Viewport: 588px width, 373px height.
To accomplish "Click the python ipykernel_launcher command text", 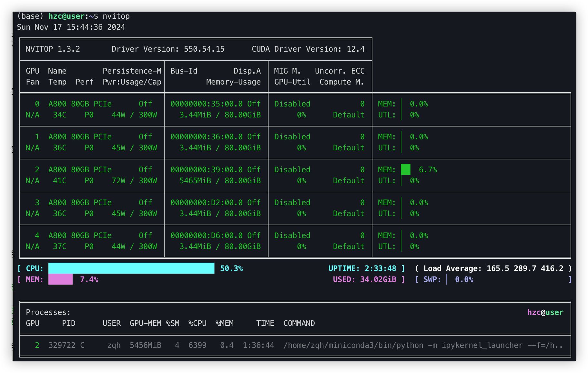I will coord(423,345).
